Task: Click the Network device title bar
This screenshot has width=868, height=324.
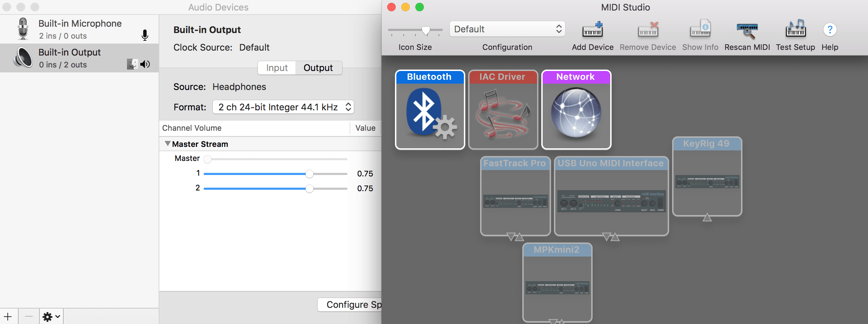Action: click(576, 77)
